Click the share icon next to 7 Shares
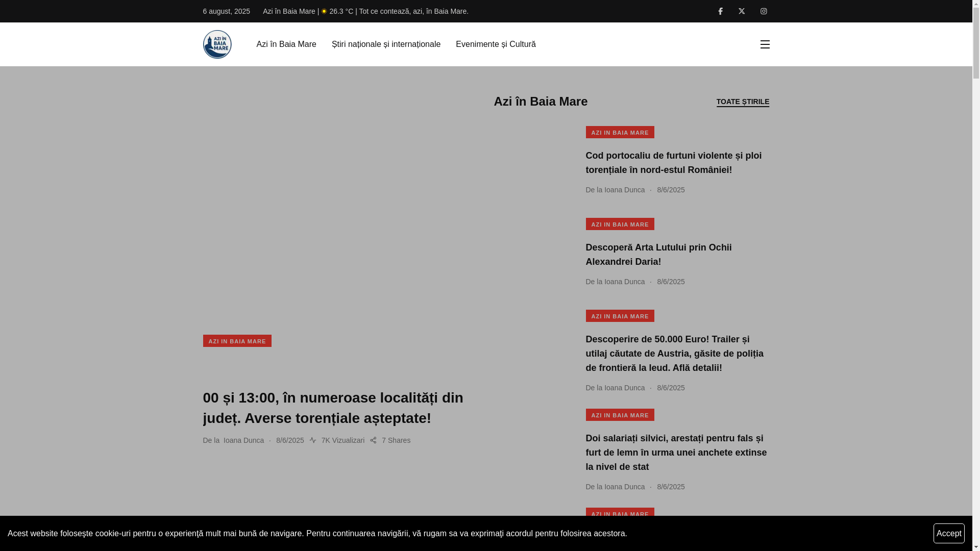 pyautogui.click(x=373, y=440)
